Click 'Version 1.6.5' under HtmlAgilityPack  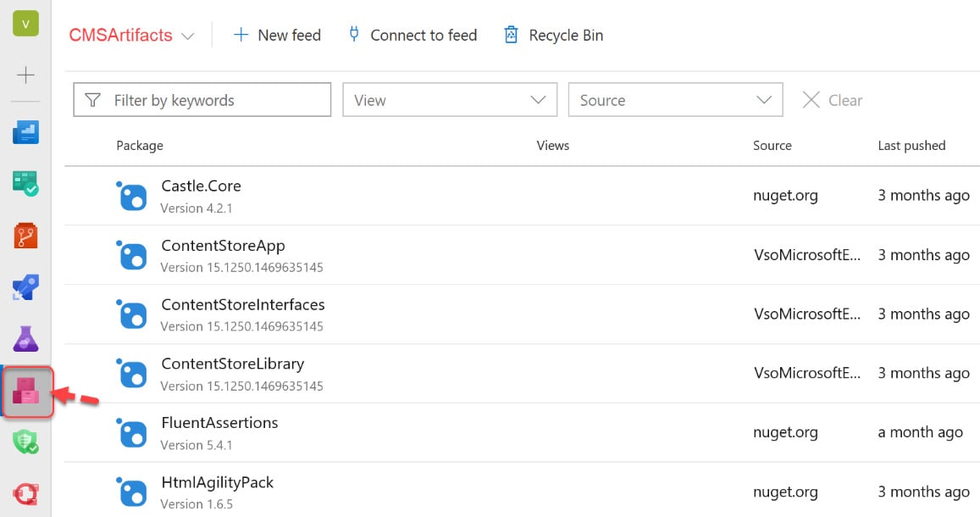click(x=197, y=504)
